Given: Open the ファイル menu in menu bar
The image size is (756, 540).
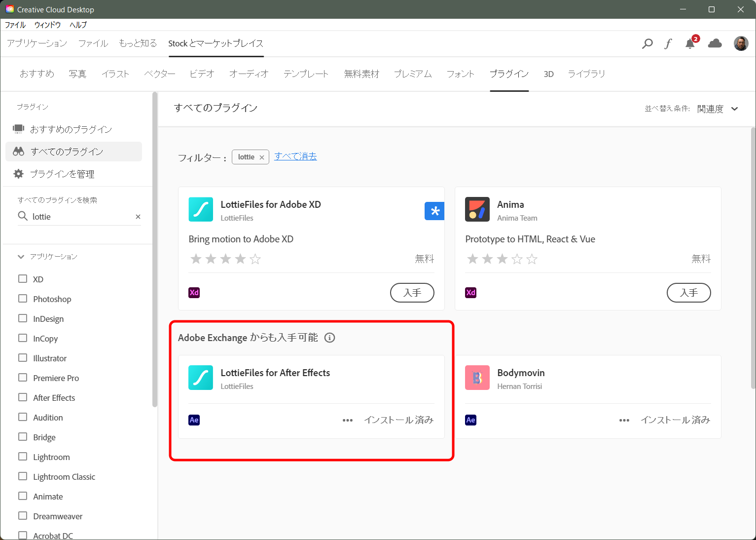Looking at the screenshot, I should [15, 25].
